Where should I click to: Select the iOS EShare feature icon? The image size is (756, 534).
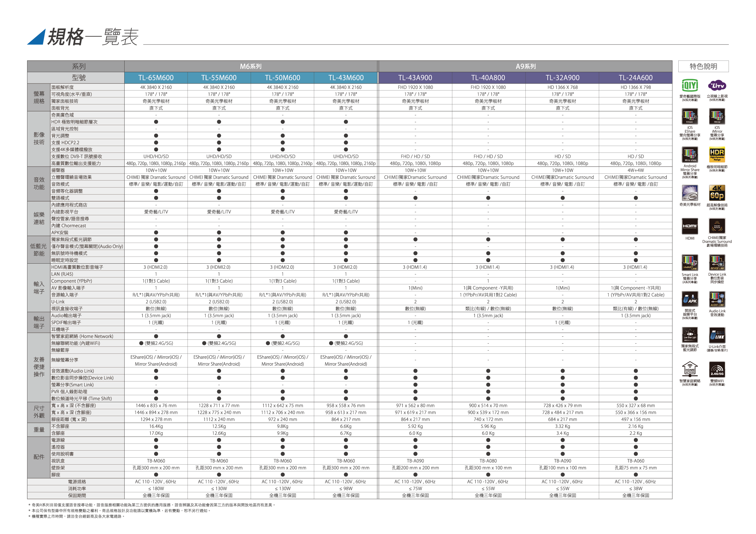(690, 117)
